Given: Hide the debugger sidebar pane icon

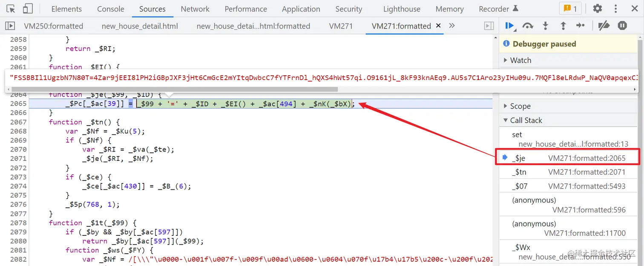Looking at the screenshot, I should pyautogui.click(x=489, y=26).
